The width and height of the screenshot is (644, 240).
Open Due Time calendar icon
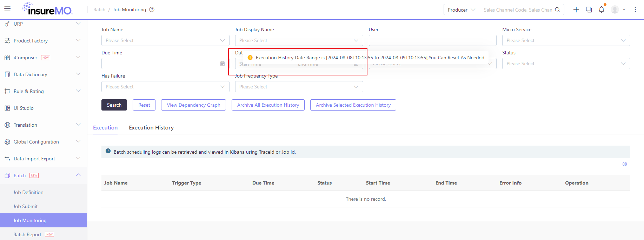pos(223,64)
